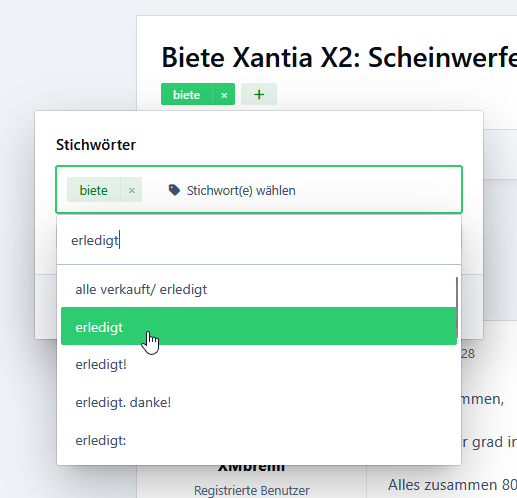Click Registrierte Benutzer user group label
This screenshot has height=498, width=517.
252,490
